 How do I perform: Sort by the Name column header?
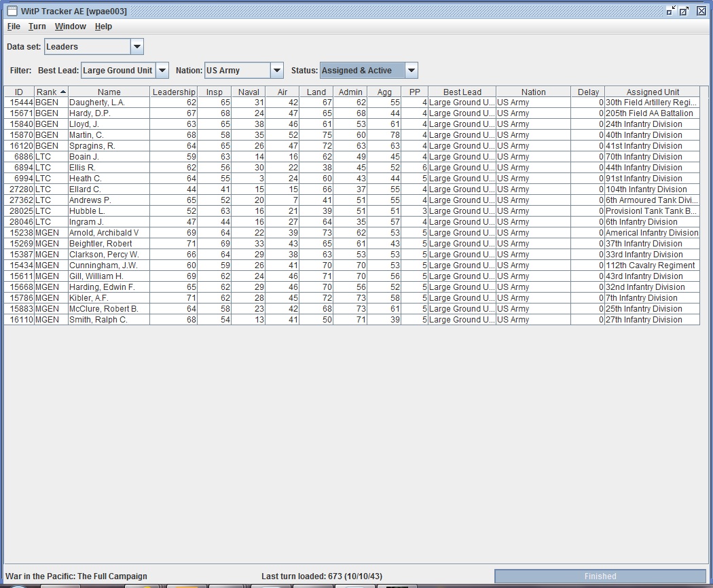pyautogui.click(x=109, y=92)
